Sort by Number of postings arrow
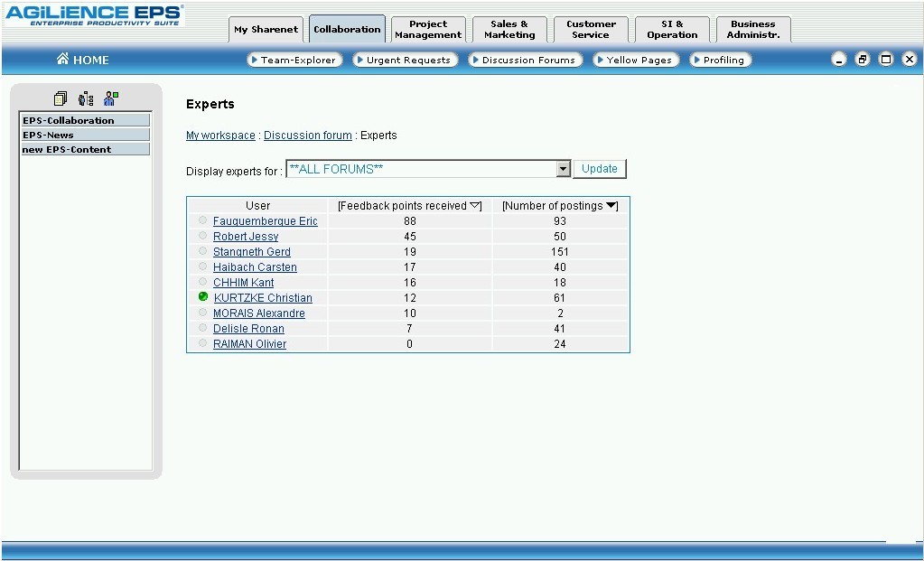This screenshot has width=924, height=561. tap(611, 206)
